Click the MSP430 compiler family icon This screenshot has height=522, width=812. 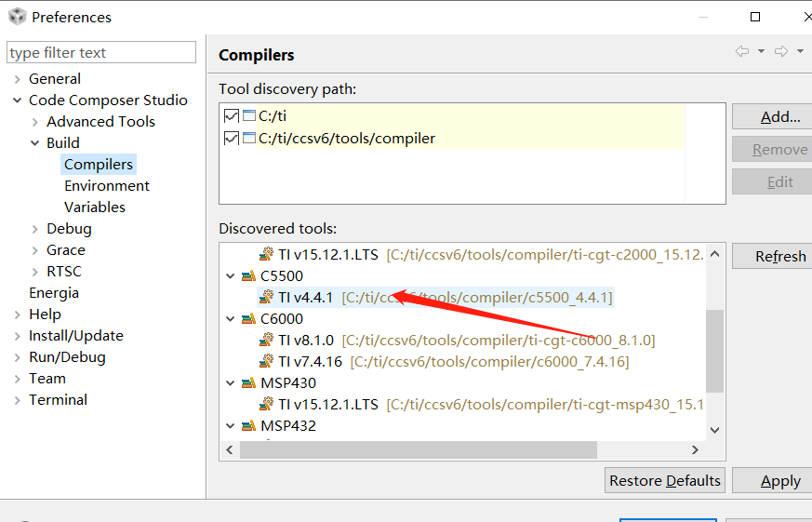(248, 383)
